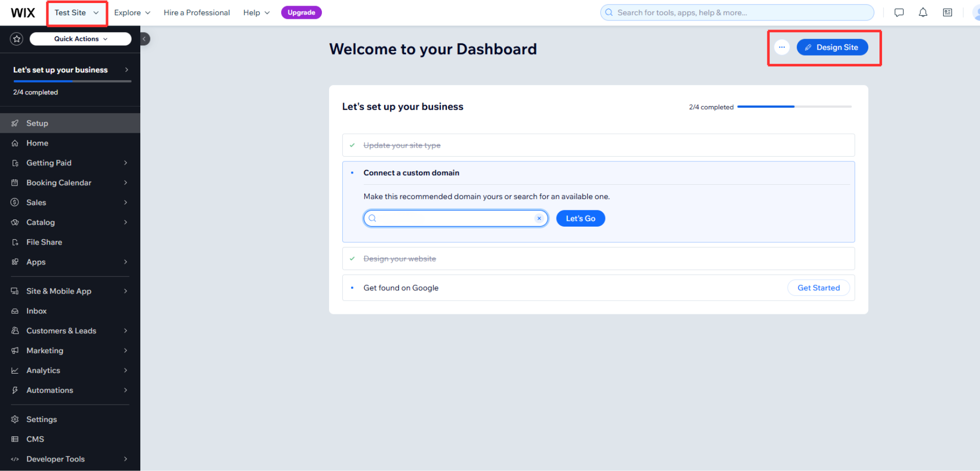980x471 pixels.
Task: Click the Wix logo
Action: (x=23, y=13)
